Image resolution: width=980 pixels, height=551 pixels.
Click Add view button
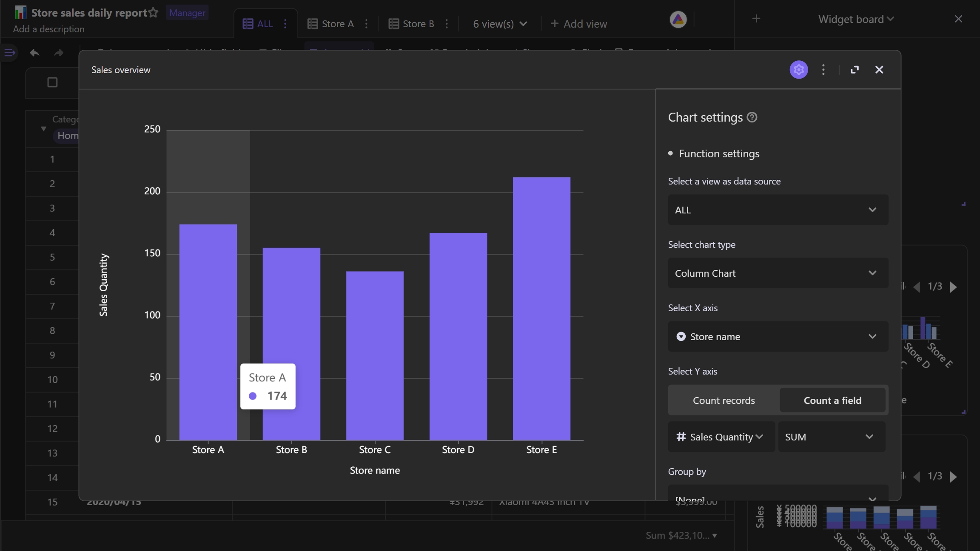pyautogui.click(x=577, y=23)
